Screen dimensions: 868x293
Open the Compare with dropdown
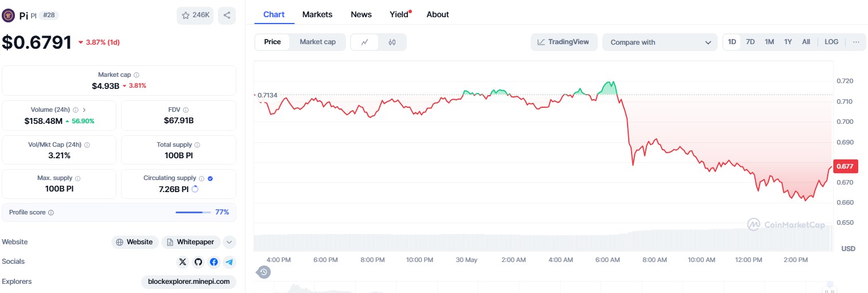659,42
